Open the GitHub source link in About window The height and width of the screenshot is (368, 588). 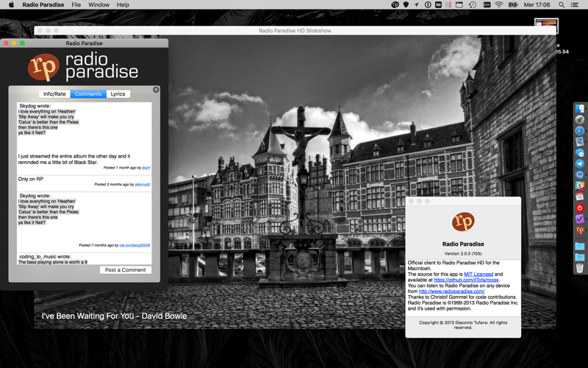[x=466, y=280]
